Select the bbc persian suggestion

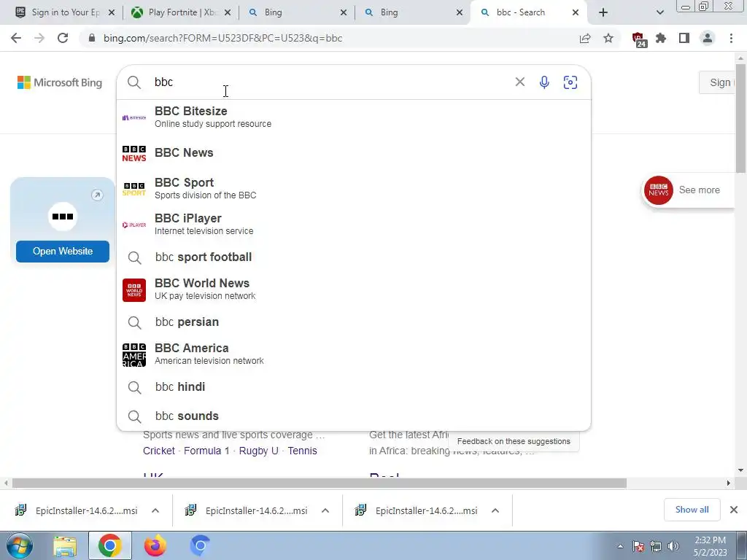[x=354, y=322]
